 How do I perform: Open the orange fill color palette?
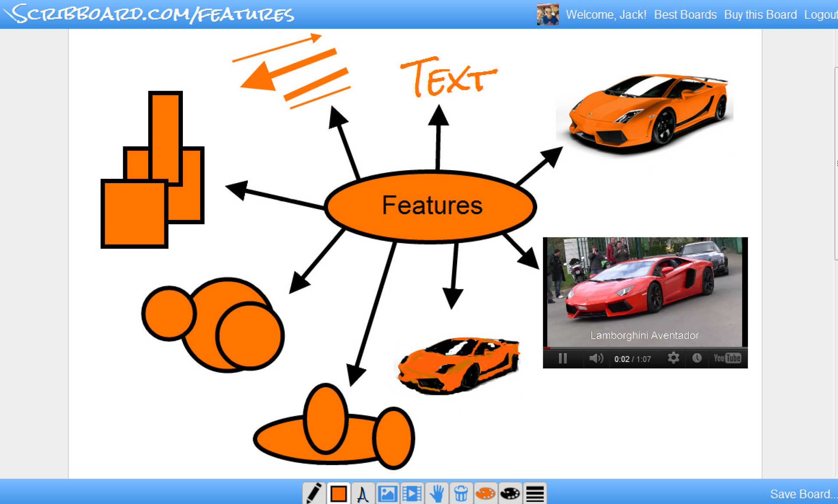[x=485, y=493]
